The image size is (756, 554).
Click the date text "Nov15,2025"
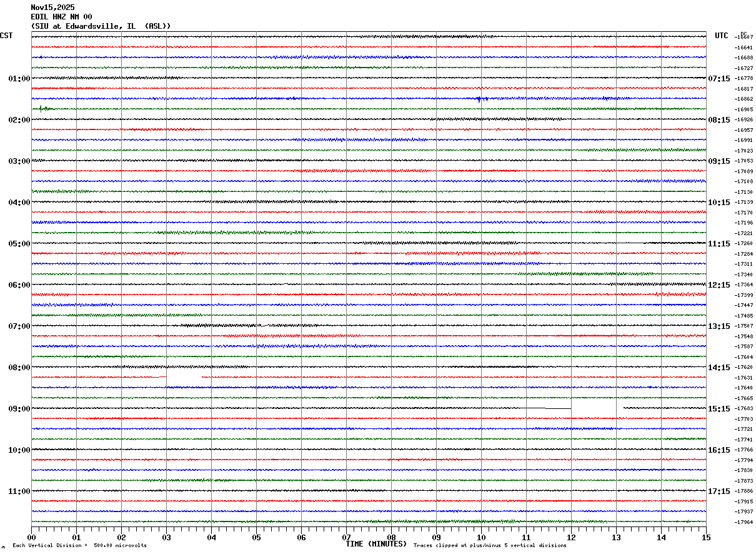click(52, 8)
